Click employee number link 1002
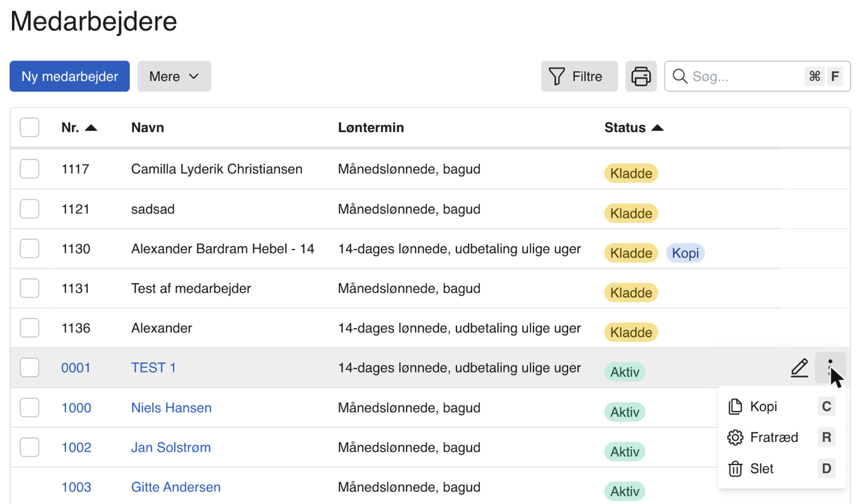The image size is (862, 504). (x=76, y=447)
